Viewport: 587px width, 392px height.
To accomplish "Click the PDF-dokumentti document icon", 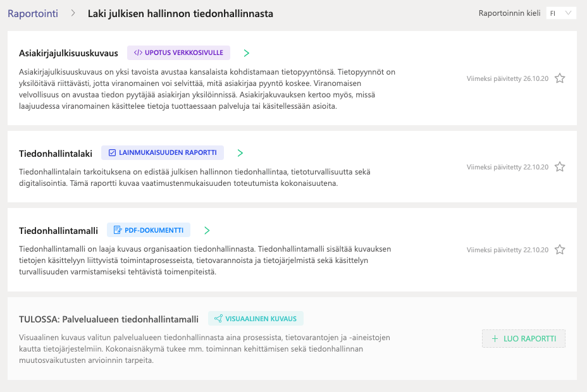I will (118, 230).
